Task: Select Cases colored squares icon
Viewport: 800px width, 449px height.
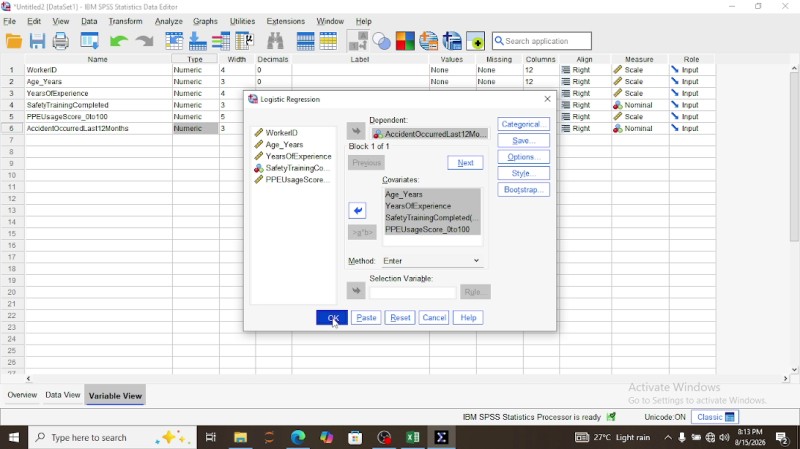Action: click(x=405, y=41)
